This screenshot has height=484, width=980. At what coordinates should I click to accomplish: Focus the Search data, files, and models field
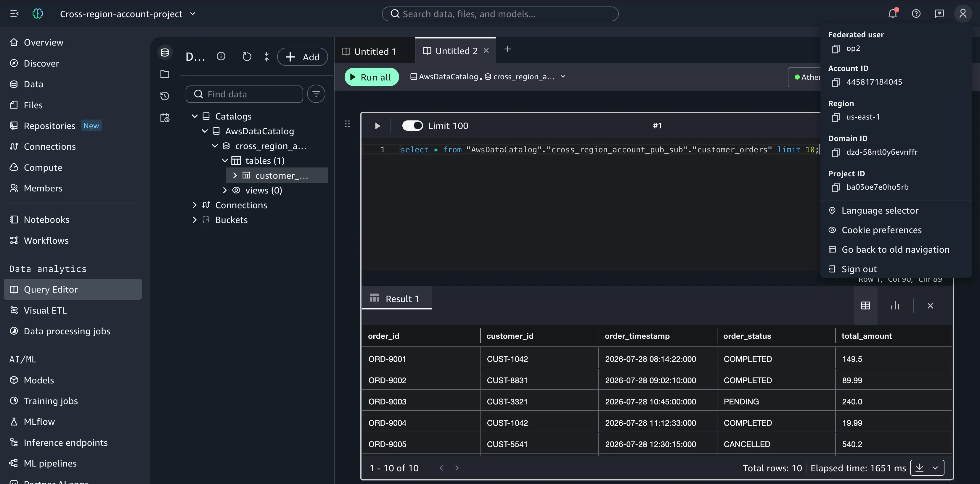point(500,14)
